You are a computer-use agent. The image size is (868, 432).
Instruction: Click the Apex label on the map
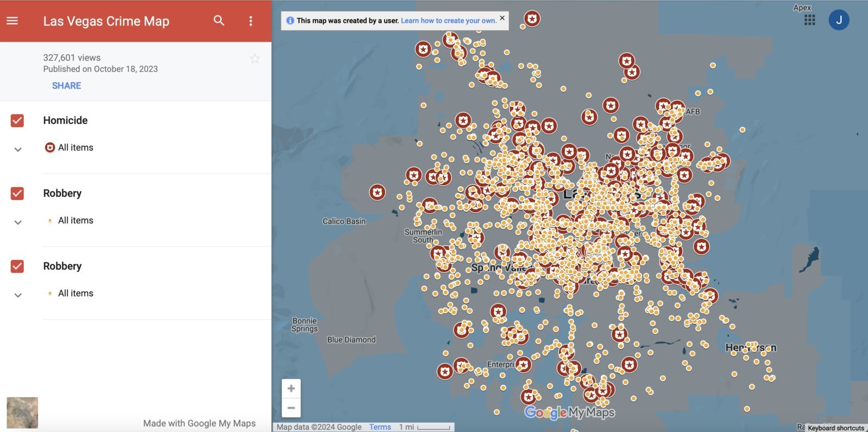point(802,8)
